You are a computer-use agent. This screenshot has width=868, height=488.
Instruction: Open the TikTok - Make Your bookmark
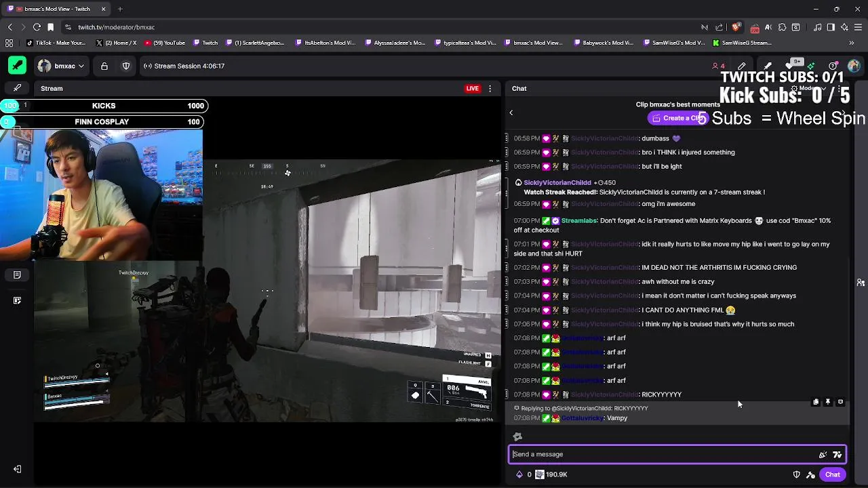[56, 43]
